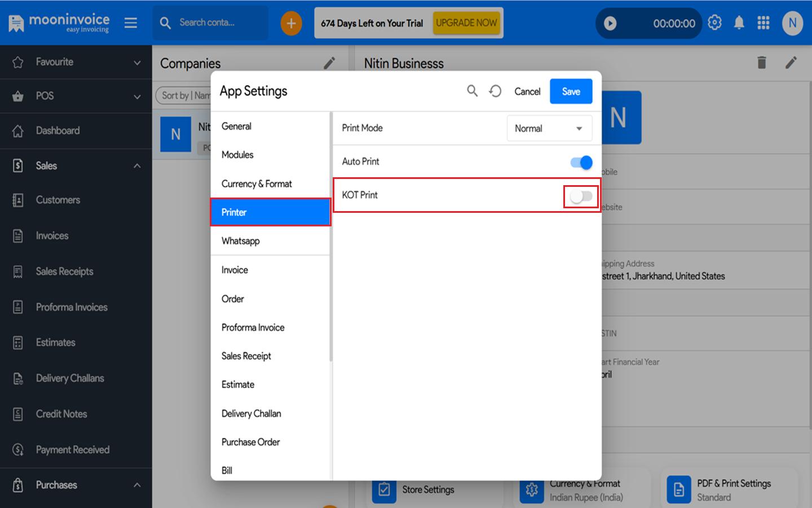The width and height of the screenshot is (812, 508).
Task: Select the Printer settings tab
Action: point(270,212)
